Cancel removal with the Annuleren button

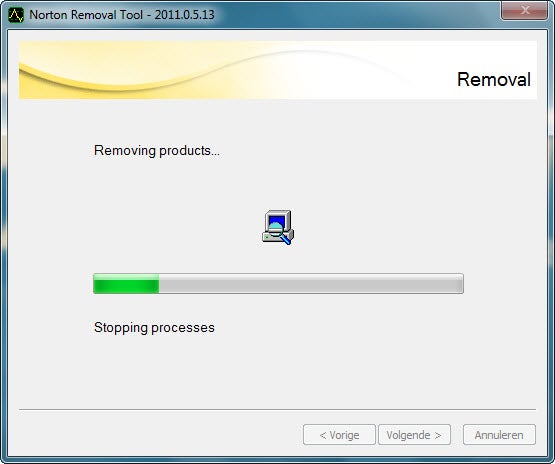[x=499, y=435]
